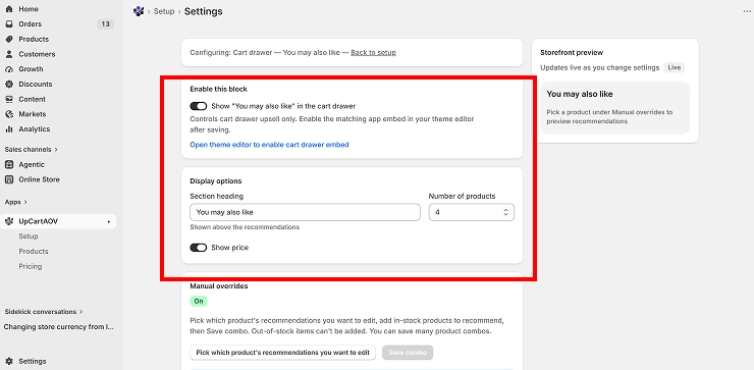The width and height of the screenshot is (754, 370).
Task: Click 'Pick which product's recommendations' button
Action: [x=283, y=352]
